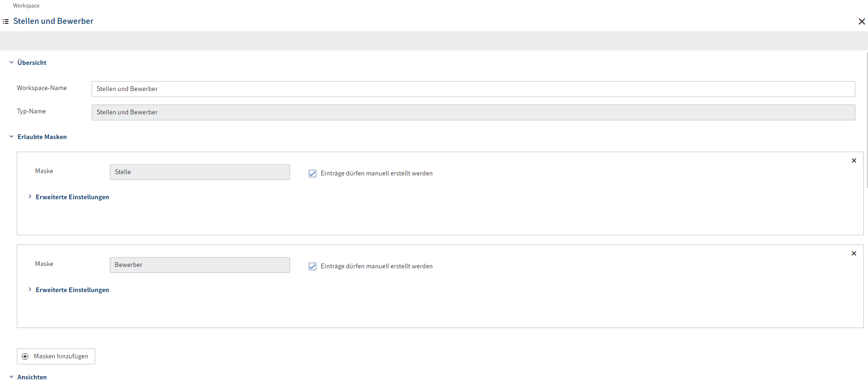Viewport: 868px width, 384px height.
Task: Select the Maske field showing Bewerber
Action: click(200, 265)
